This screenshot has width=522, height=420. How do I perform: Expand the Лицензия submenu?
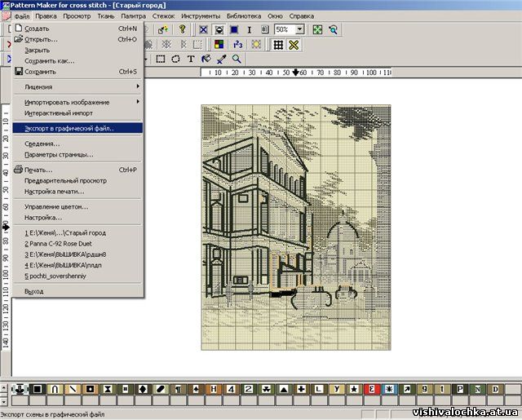coord(77,87)
